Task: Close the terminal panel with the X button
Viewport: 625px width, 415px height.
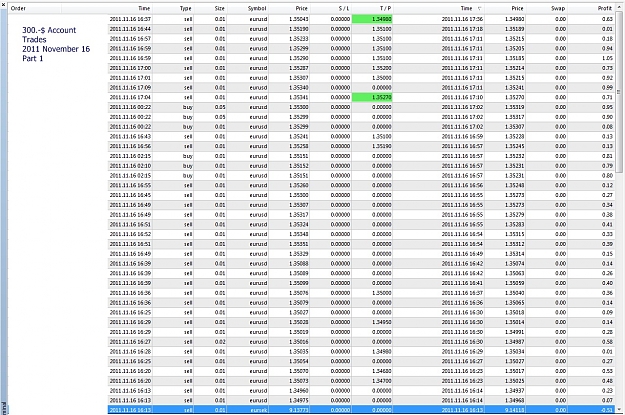Action: (3, 5)
